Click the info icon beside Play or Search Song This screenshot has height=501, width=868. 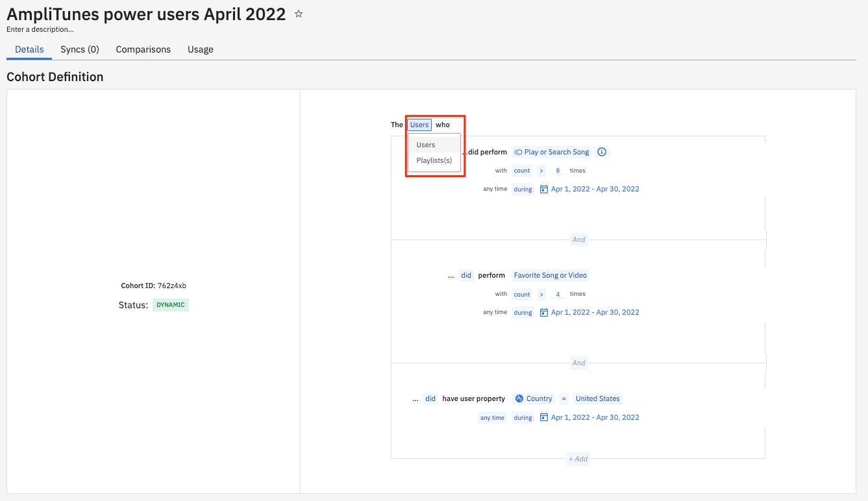click(602, 152)
